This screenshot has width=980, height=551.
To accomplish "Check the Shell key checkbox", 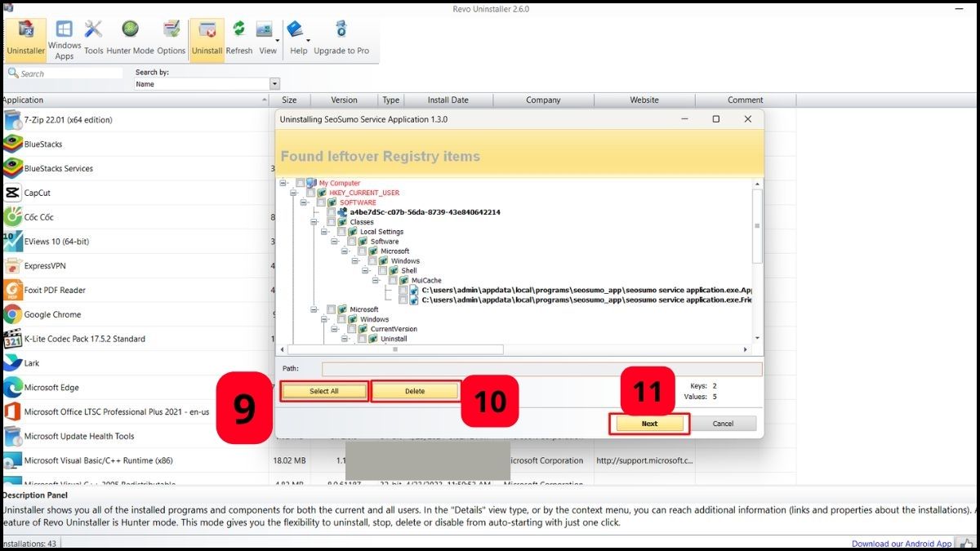I will (x=382, y=271).
